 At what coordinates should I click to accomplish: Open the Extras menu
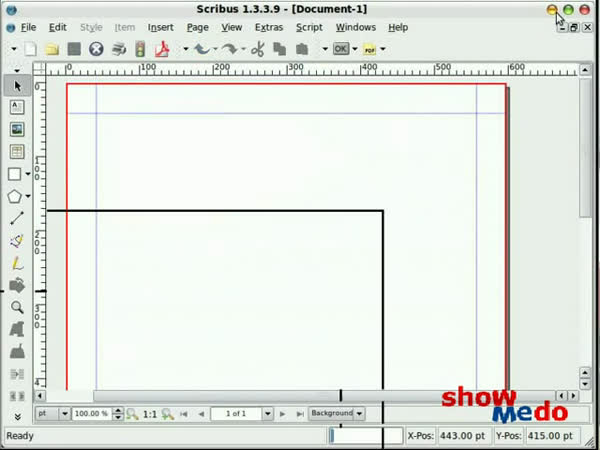pos(268,27)
